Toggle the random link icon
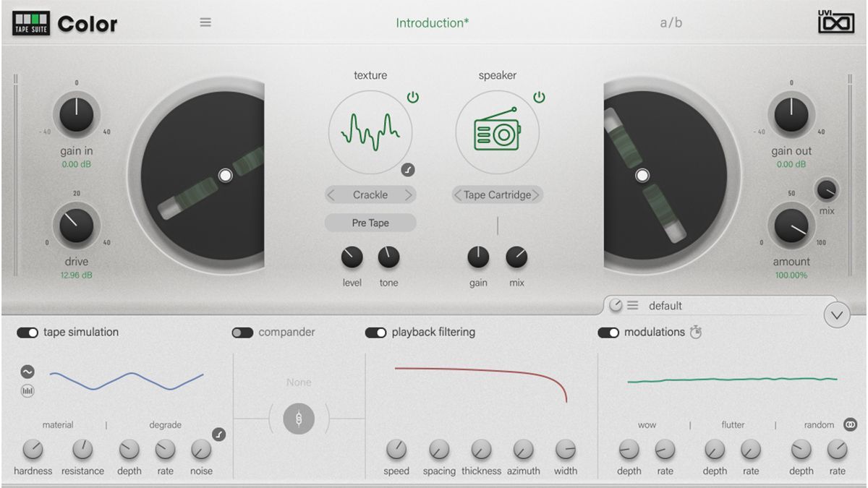The height and width of the screenshot is (488, 868). (850, 424)
